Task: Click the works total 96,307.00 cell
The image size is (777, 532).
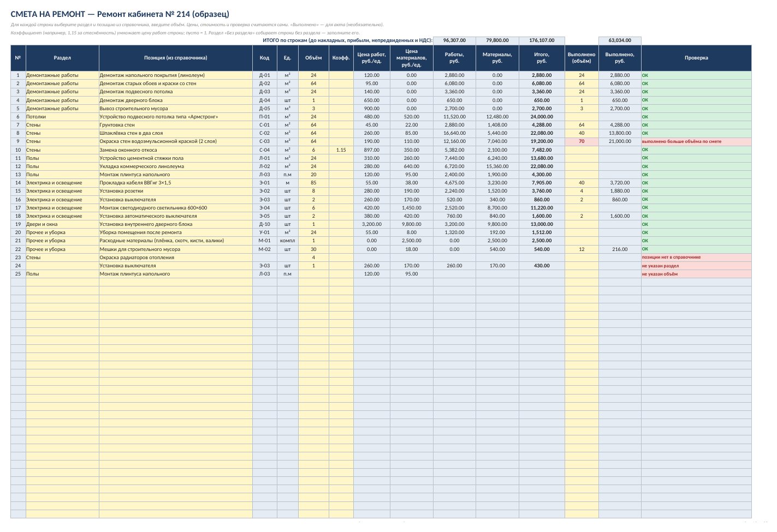Action: click(454, 40)
